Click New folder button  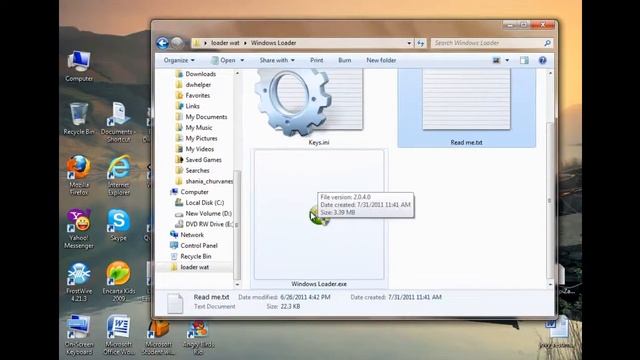381,60
